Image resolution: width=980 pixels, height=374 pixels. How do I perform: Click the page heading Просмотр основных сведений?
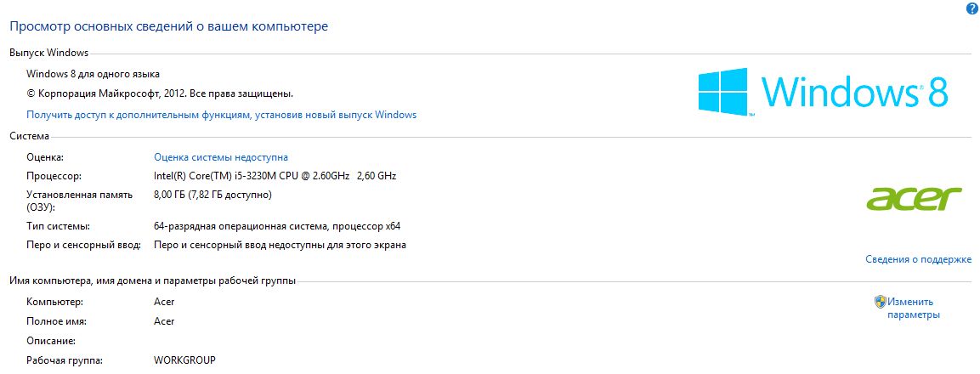(169, 27)
